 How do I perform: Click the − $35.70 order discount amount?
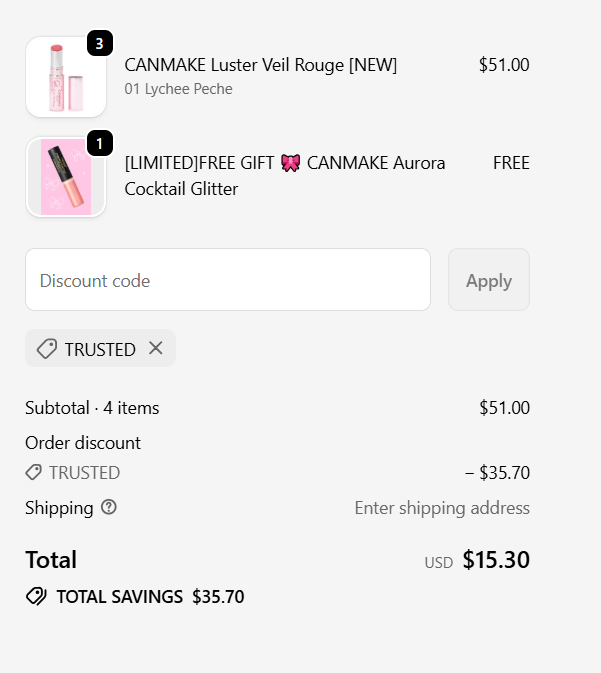click(497, 473)
